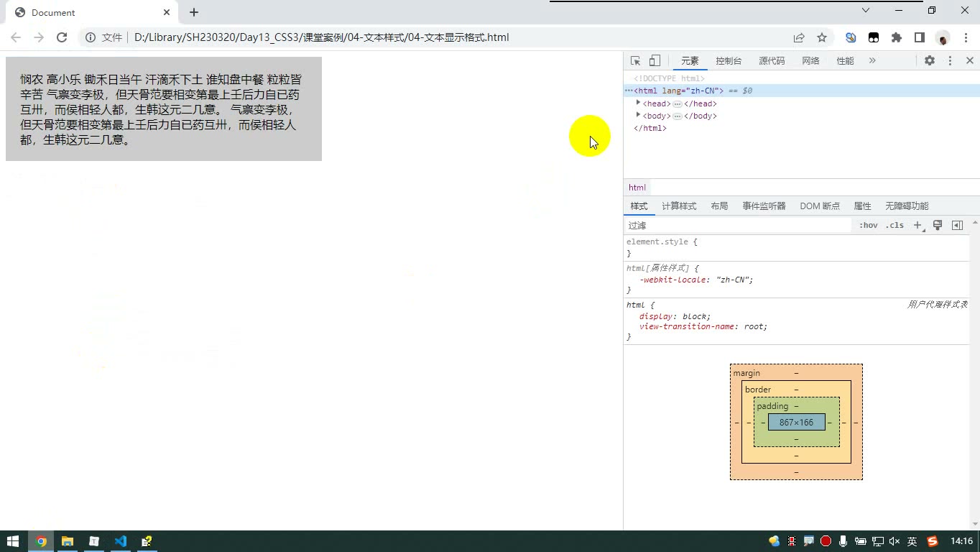The width and height of the screenshot is (980, 552).
Task: Click the margin label in box model
Action: [746, 373]
